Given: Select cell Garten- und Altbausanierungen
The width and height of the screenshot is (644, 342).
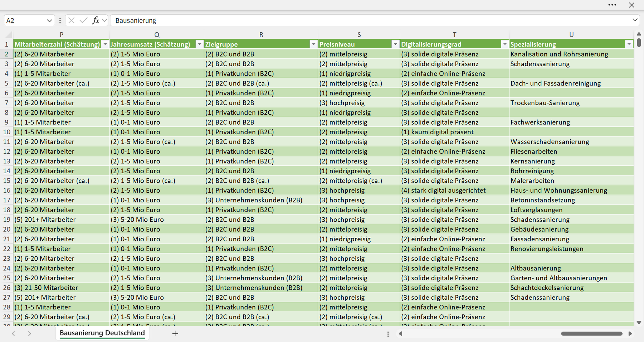Looking at the screenshot, I should point(571,278).
